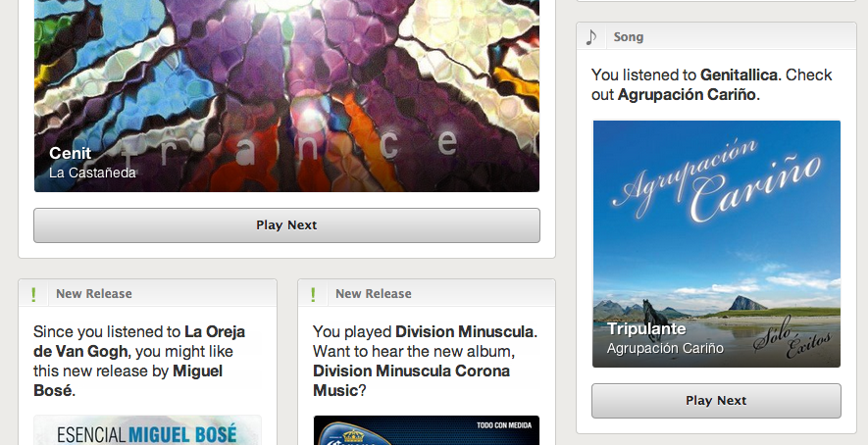Click the music note Song icon

point(591,37)
